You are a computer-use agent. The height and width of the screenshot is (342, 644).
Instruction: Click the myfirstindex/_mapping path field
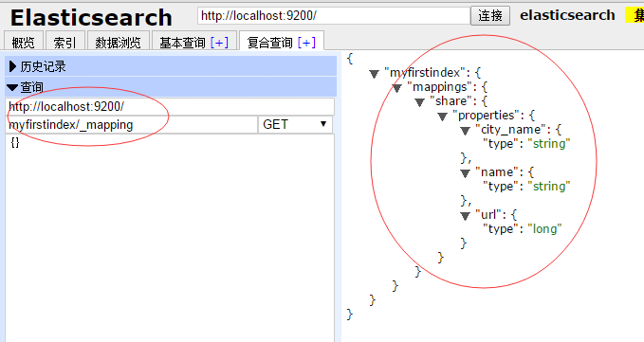[132, 124]
